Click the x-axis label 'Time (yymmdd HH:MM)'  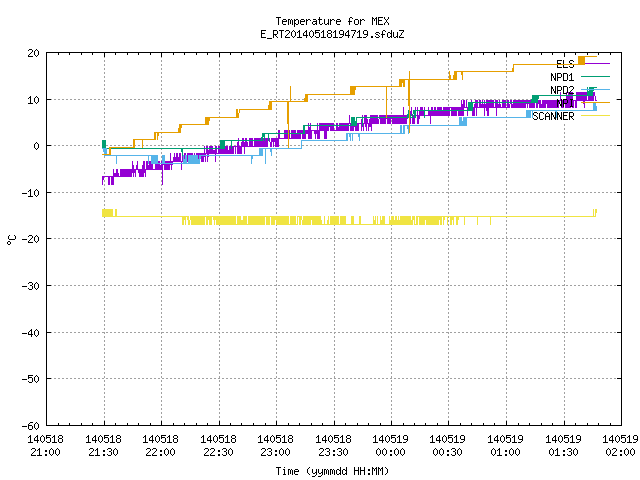coord(332,471)
